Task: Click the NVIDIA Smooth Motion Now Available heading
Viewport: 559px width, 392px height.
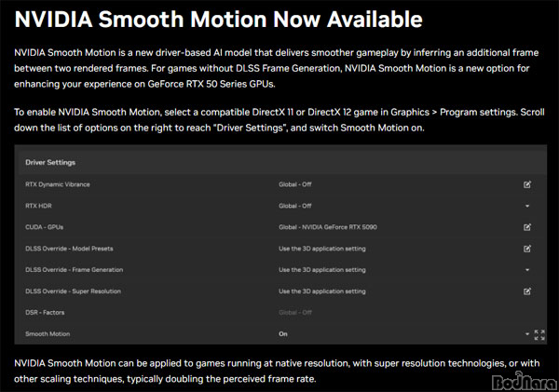Action: (218, 20)
